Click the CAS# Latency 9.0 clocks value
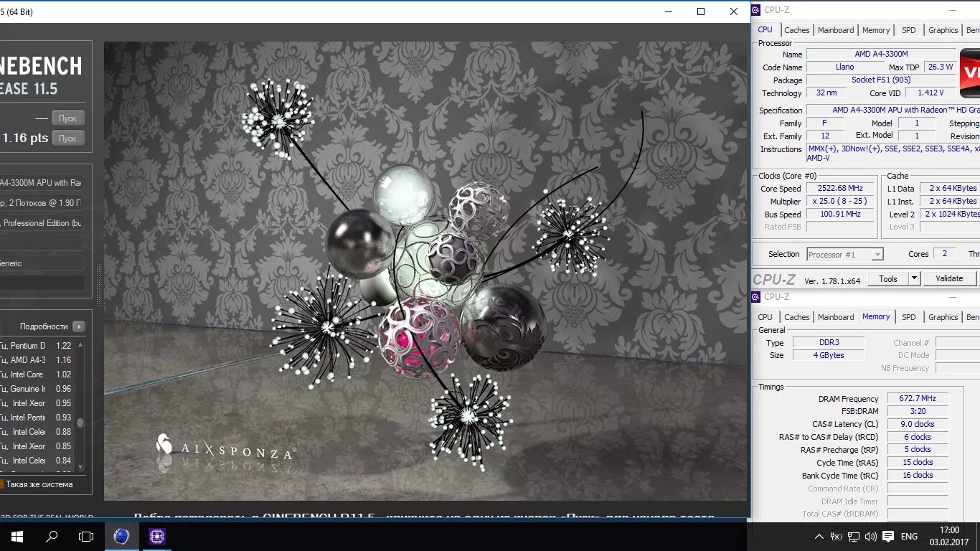The image size is (980, 551). 918,424
